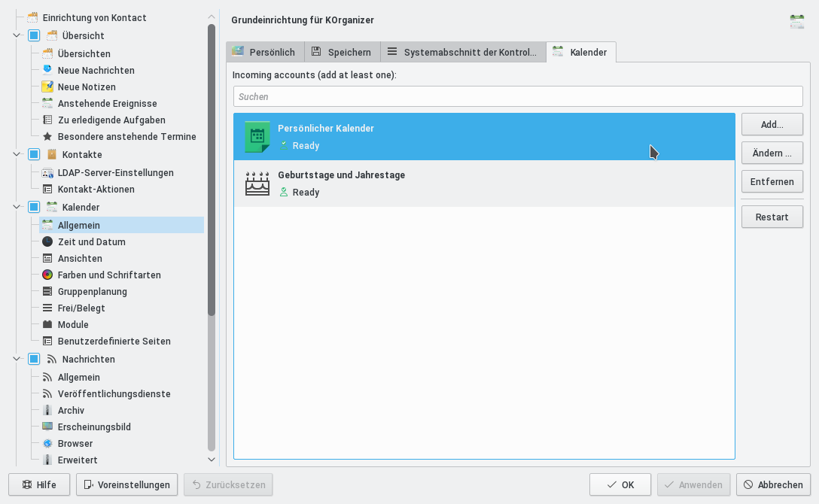Click the Erscheinungsbild monitor icon
The height and width of the screenshot is (504, 819).
pos(47,427)
